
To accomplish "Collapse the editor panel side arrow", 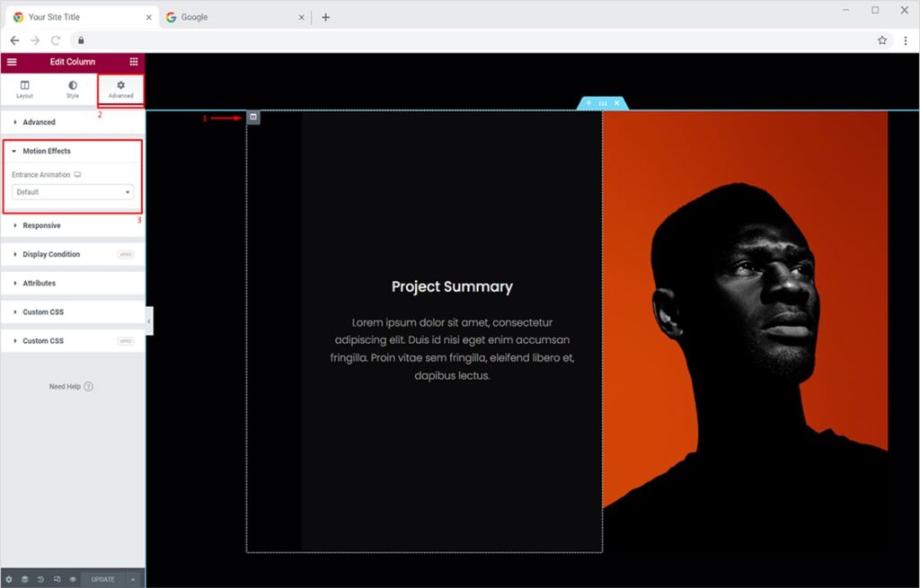I will point(149,320).
